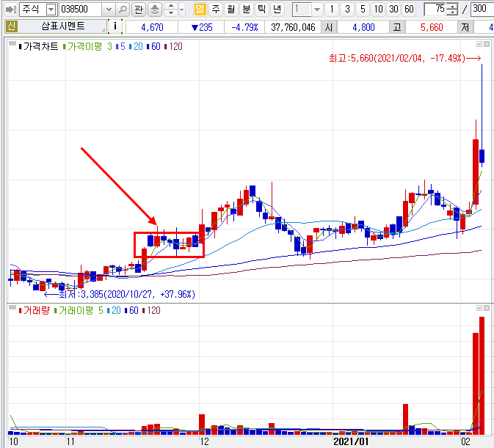Open the period unit dropdown showing 1
This screenshot has height=448, width=494.
[317, 10]
